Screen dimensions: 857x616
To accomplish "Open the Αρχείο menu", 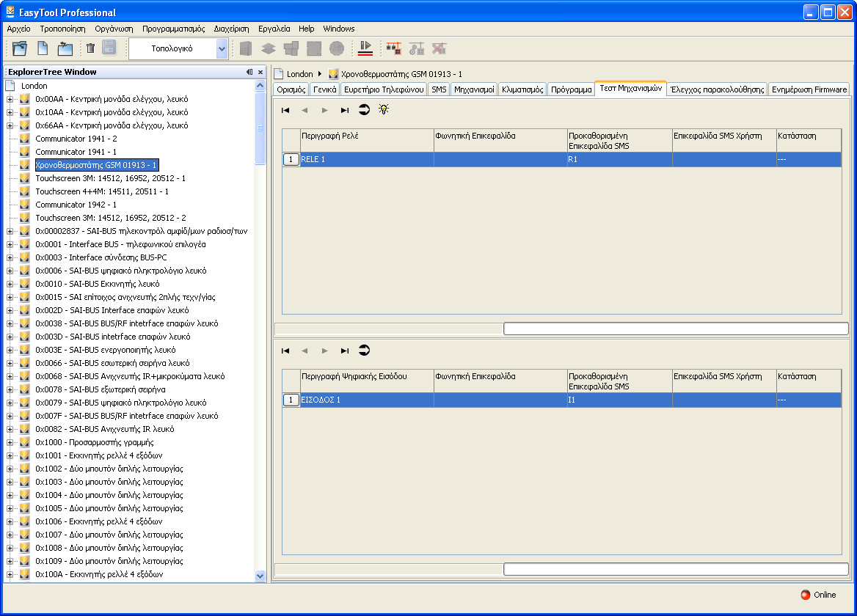I will (x=18, y=29).
